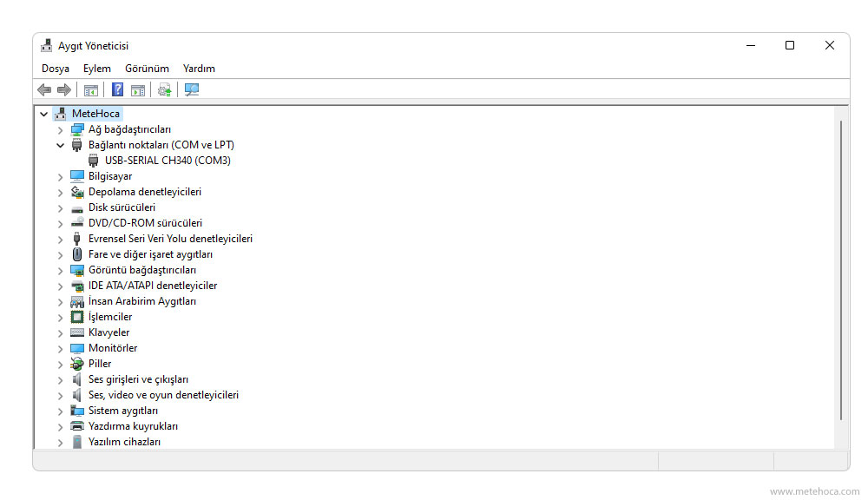
Task: Close the Aygıt Yöneticisi window
Action: click(x=829, y=45)
